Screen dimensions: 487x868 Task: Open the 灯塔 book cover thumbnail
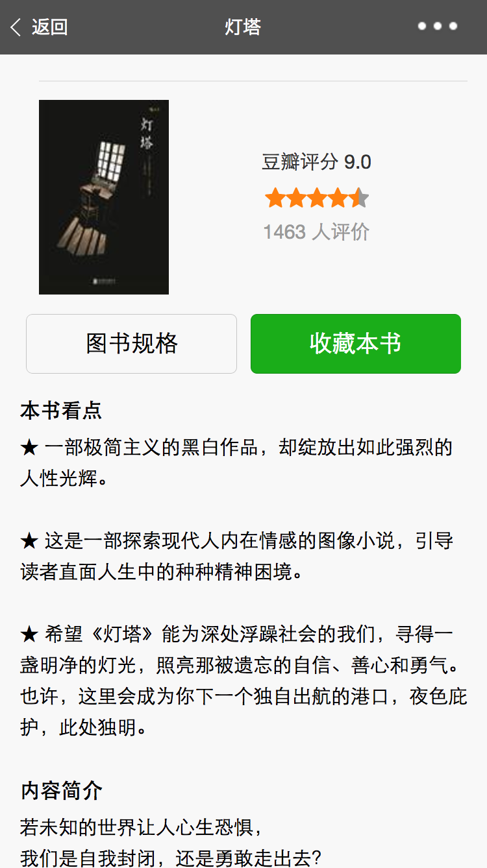click(104, 197)
